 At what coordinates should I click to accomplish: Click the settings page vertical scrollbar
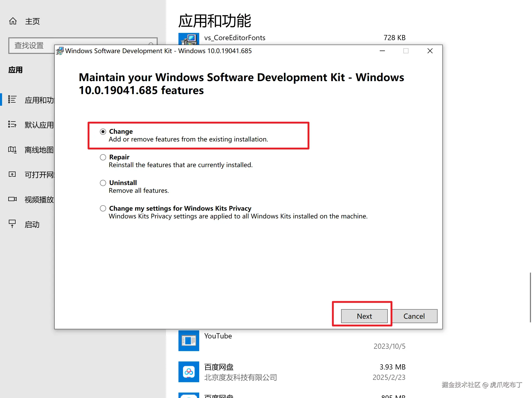tap(530, 297)
